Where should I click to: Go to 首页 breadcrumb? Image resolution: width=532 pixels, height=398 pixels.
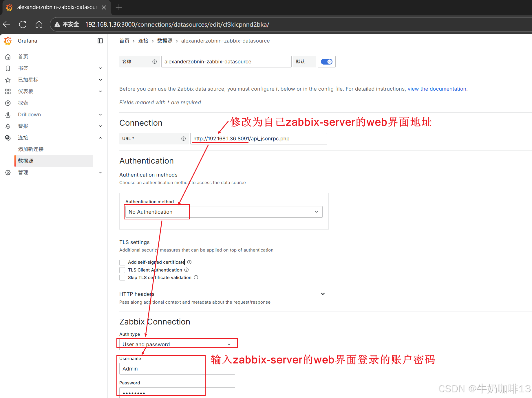(125, 41)
